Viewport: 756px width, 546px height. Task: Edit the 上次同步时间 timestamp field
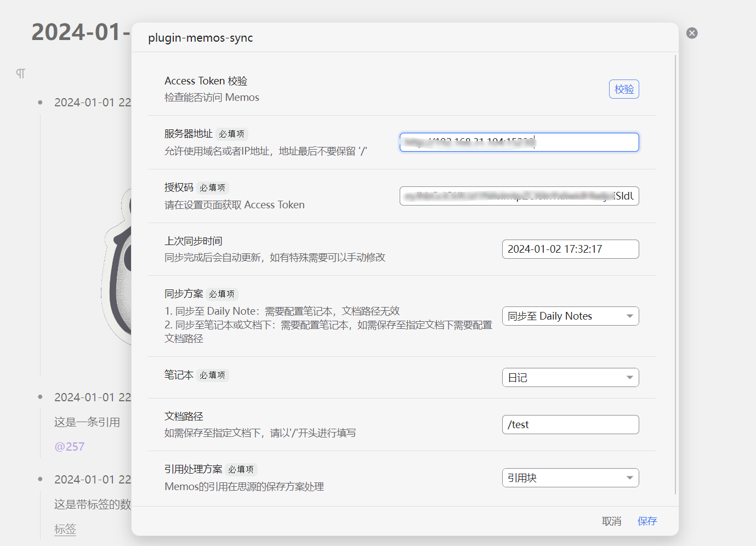[570, 249]
